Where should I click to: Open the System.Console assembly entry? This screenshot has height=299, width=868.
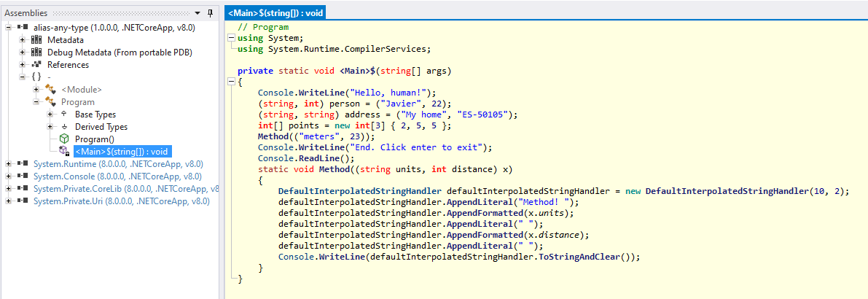pos(117,176)
